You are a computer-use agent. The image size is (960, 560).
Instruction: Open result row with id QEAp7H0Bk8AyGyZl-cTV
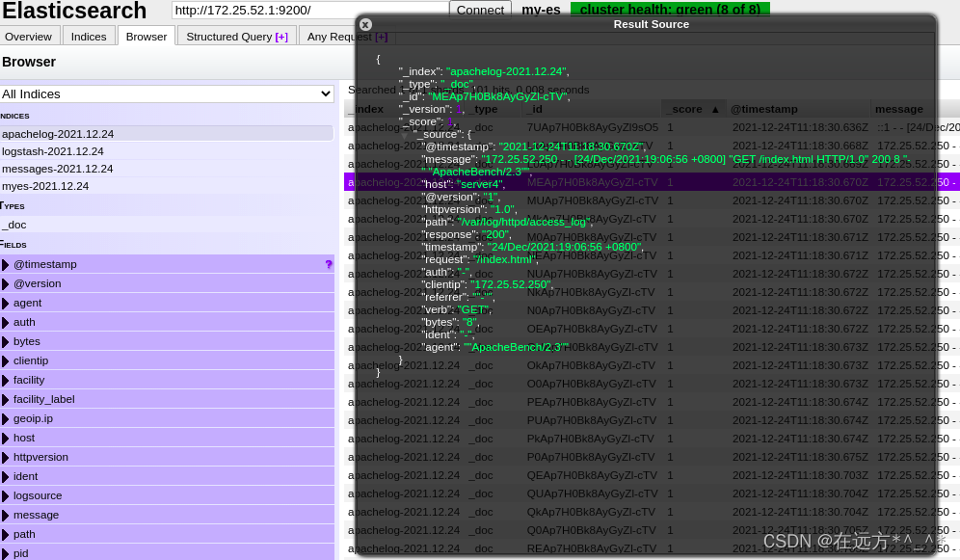(652, 475)
